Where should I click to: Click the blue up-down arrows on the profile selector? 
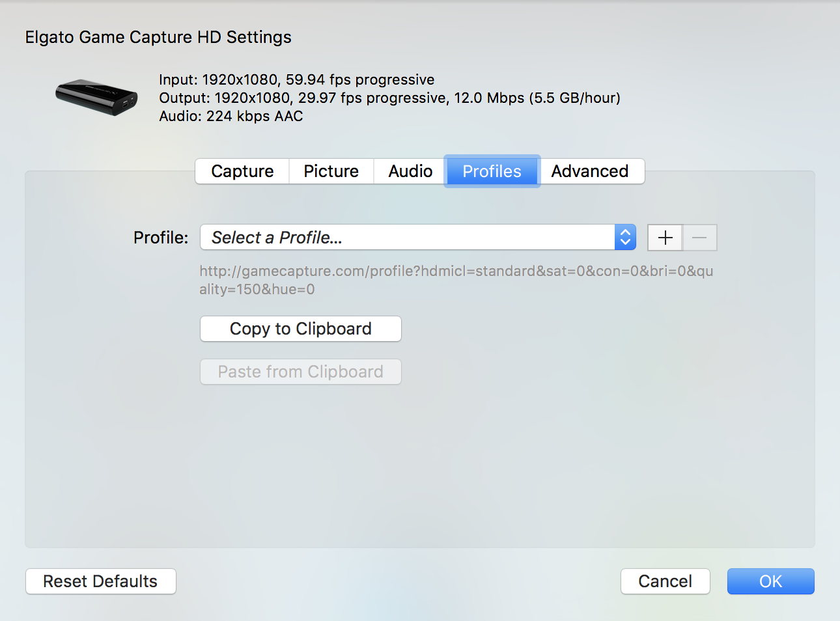point(624,237)
